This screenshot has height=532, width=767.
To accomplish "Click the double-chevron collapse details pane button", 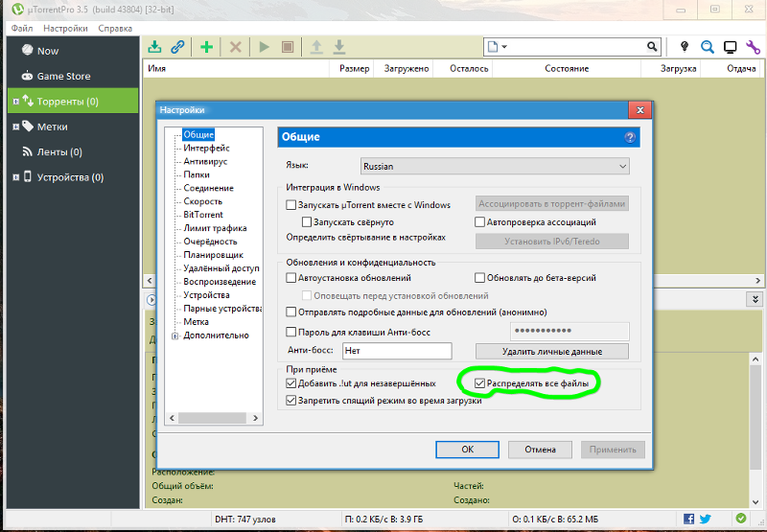I will click(x=755, y=299).
